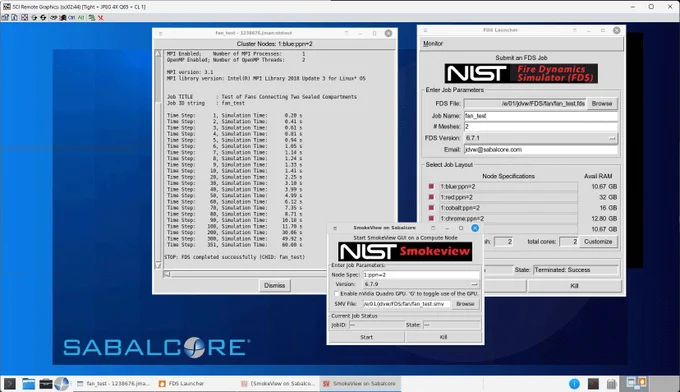Toggle the Alt key toolbar button
Viewport: 680px width, 392px height.
click(81, 18)
